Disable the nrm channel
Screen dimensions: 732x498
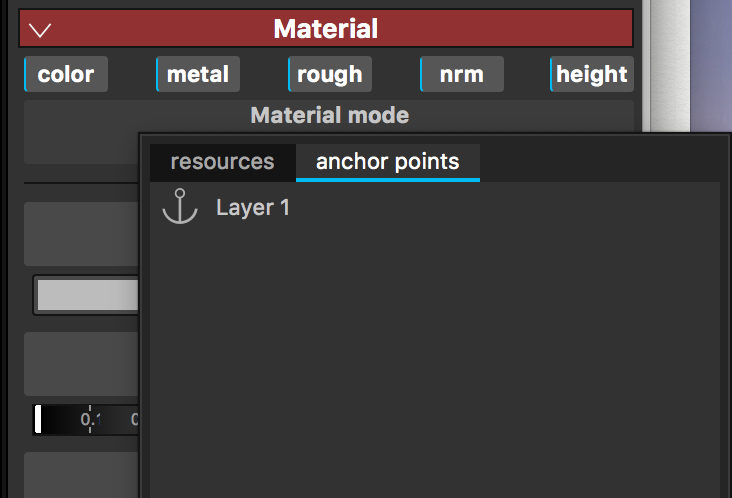pyautogui.click(x=461, y=74)
